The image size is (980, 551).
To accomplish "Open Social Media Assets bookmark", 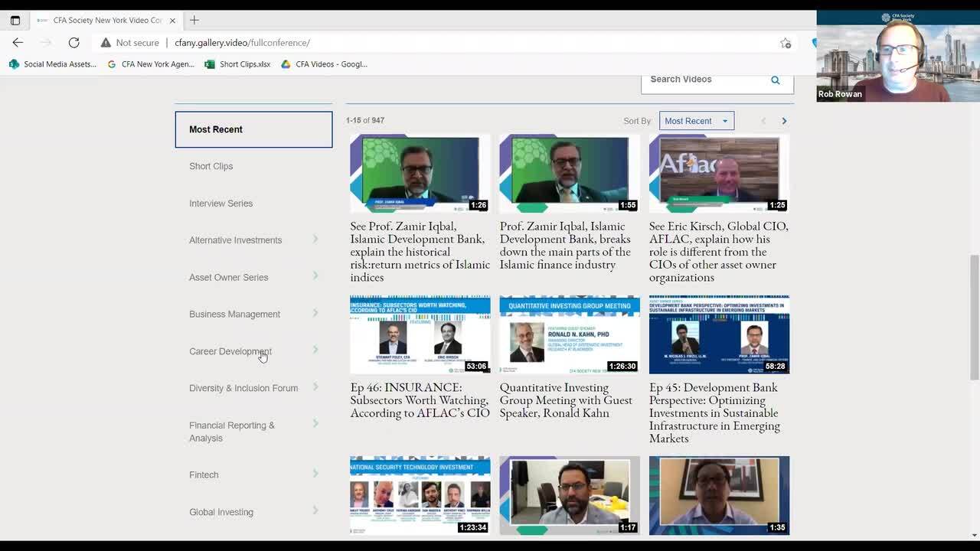I will pyautogui.click(x=53, y=64).
